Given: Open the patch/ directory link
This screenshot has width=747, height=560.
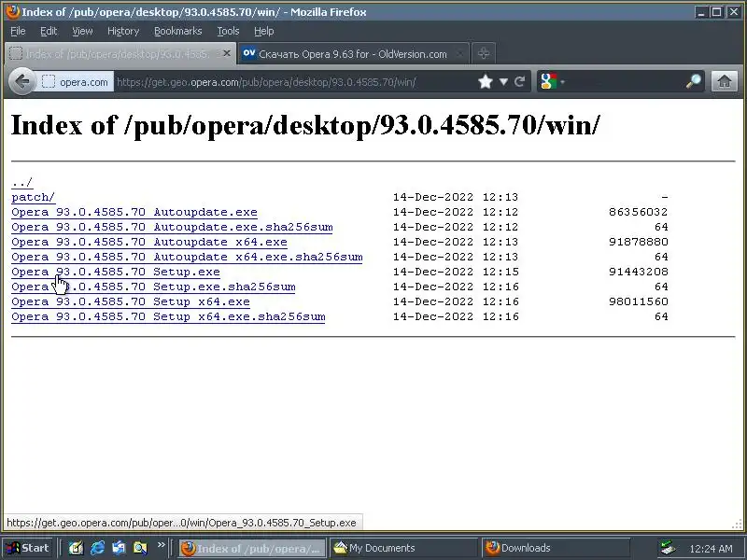Looking at the screenshot, I should point(34,197).
